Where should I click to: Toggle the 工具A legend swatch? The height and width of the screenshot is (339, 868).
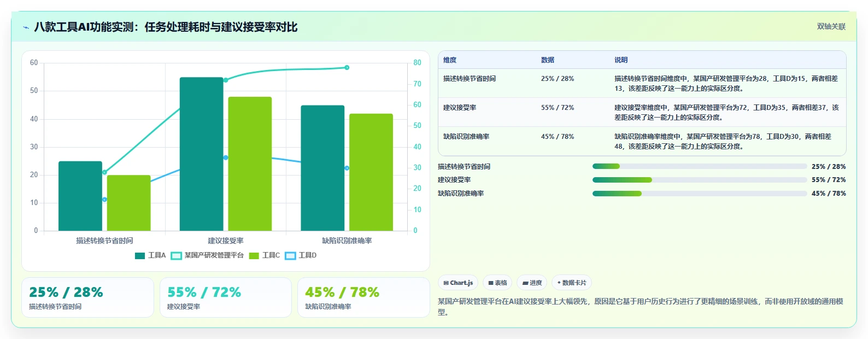pos(140,255)
